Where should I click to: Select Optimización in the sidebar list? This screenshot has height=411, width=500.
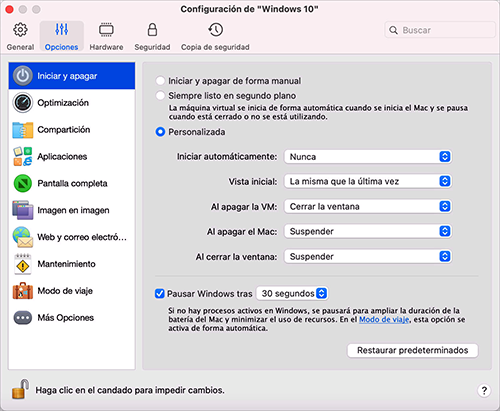click(72, 103)
